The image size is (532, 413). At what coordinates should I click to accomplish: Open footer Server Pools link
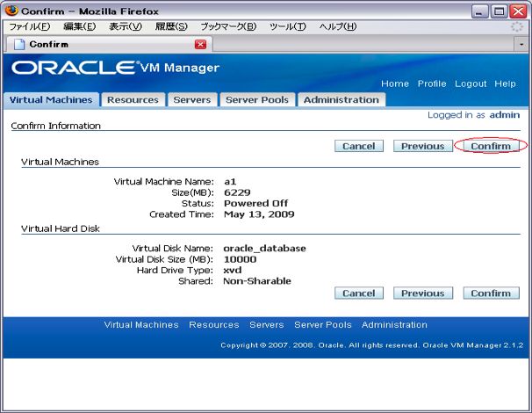[323, 325]
